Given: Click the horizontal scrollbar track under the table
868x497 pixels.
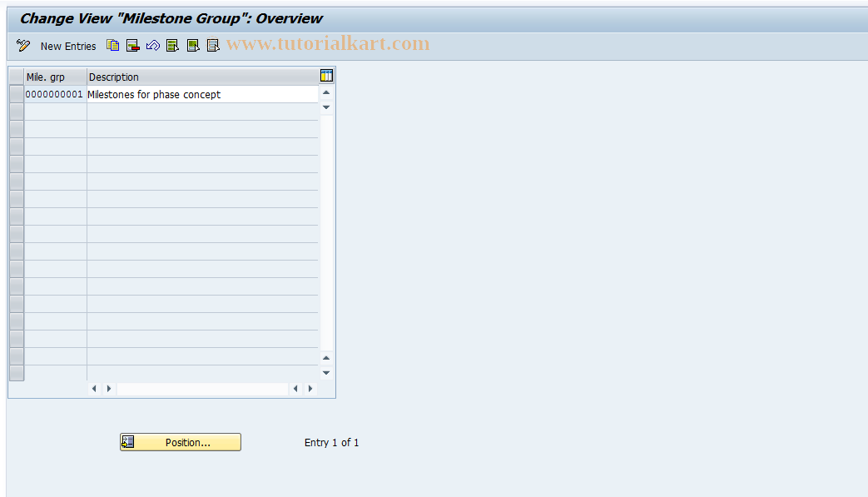Looking at the screenshot, I should tap(202, 389).
